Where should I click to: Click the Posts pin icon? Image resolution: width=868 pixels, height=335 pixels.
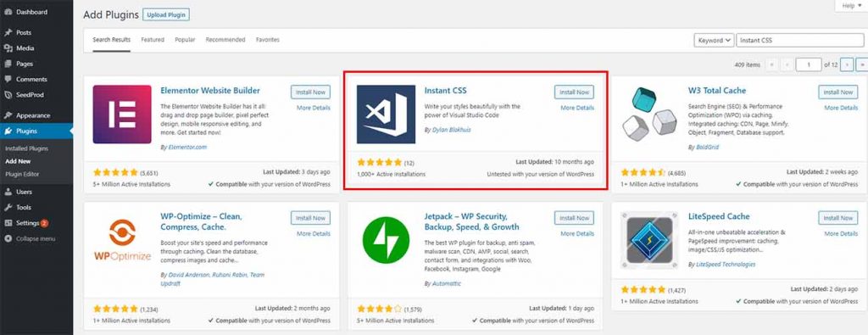8,33
